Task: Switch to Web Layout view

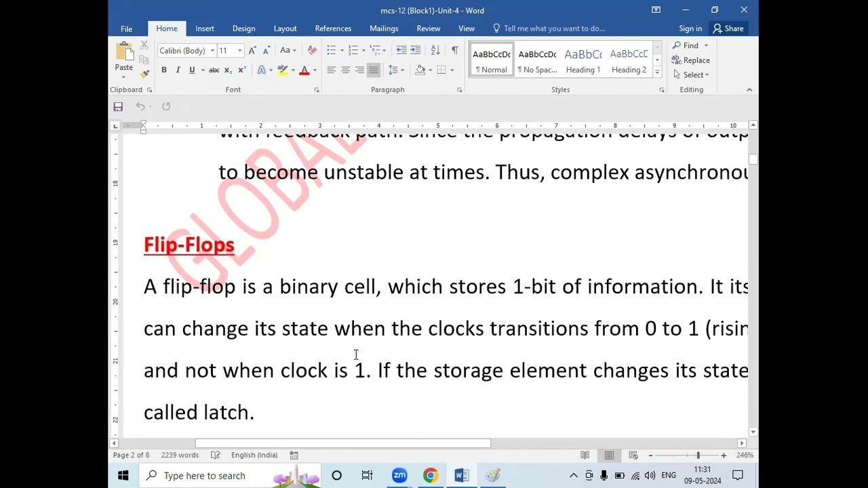Action: (x=633, y=455)
